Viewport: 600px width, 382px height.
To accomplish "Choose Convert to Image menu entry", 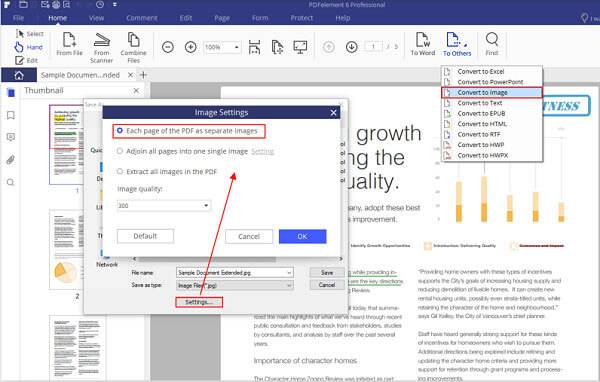I will pyautogui.click(x=492, y=92).
